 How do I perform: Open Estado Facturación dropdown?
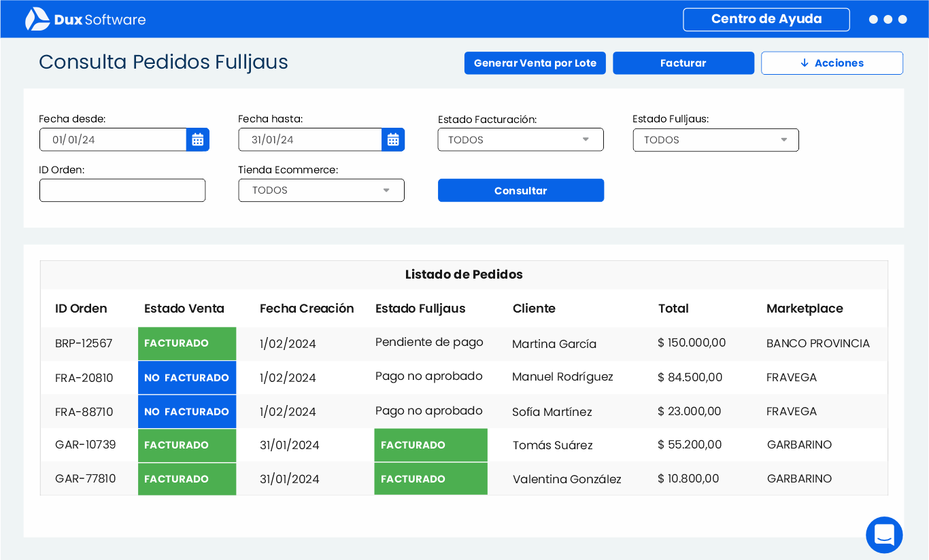[521, 139]
